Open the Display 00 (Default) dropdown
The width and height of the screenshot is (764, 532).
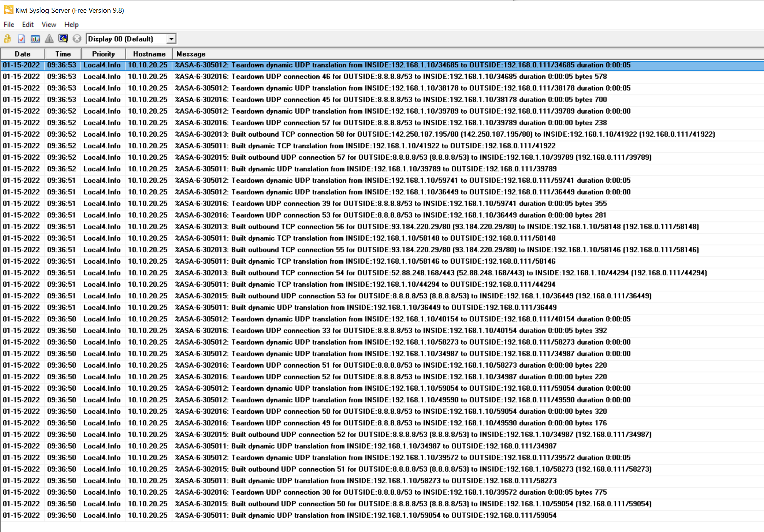coord(127,38)
